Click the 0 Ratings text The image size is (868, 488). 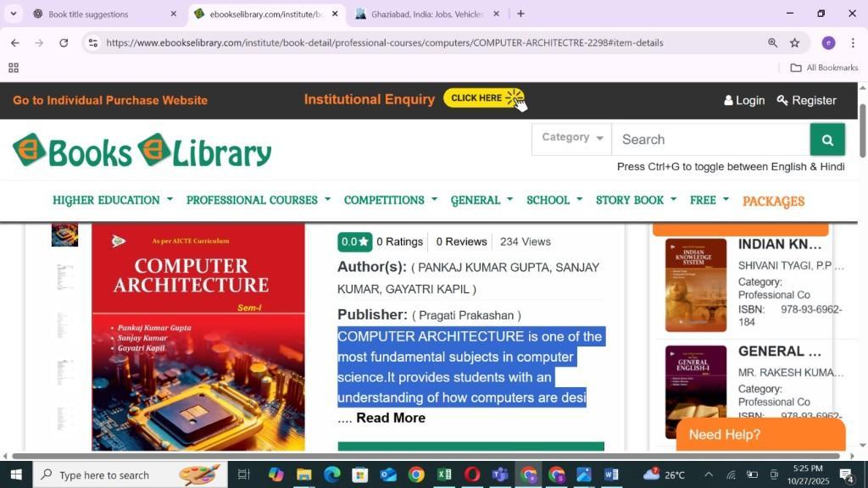pyautogui.click(x=399, y=241)
